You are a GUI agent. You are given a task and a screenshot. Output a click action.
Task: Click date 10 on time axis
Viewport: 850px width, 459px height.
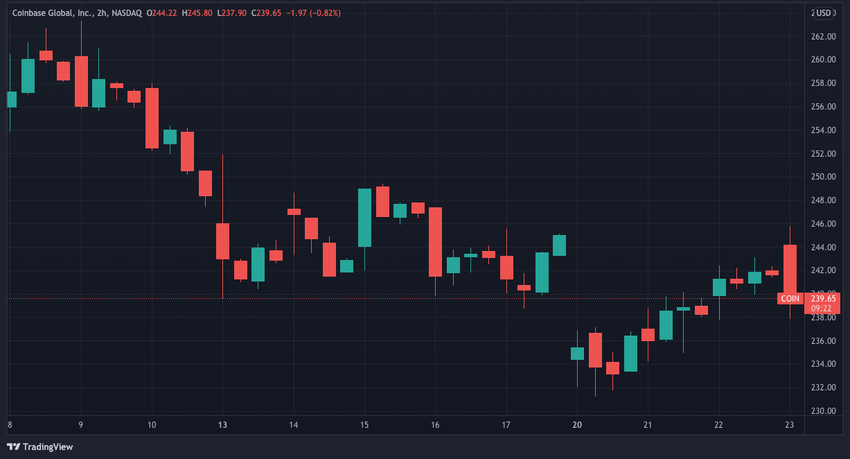click(x=152, y=425)
